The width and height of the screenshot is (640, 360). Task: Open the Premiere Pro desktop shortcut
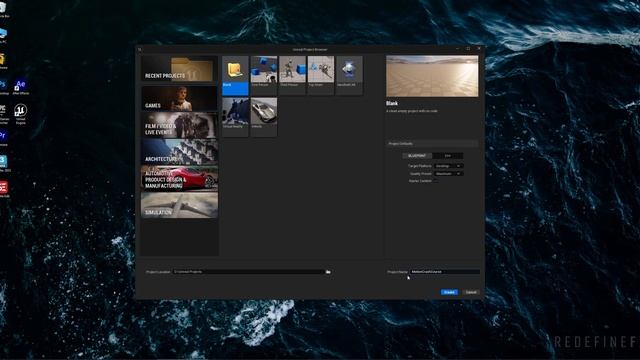click(3, 138)
